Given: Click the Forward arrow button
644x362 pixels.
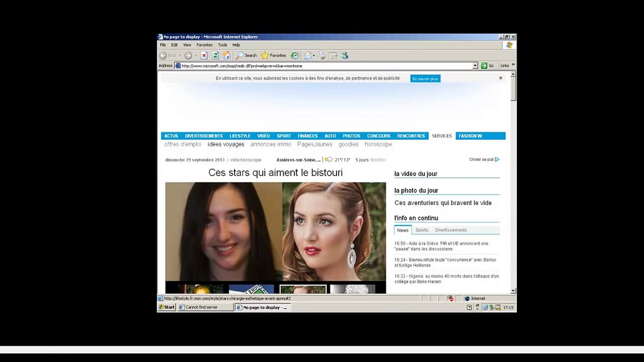Looking at the screenshot, I should tap(188, 55).
